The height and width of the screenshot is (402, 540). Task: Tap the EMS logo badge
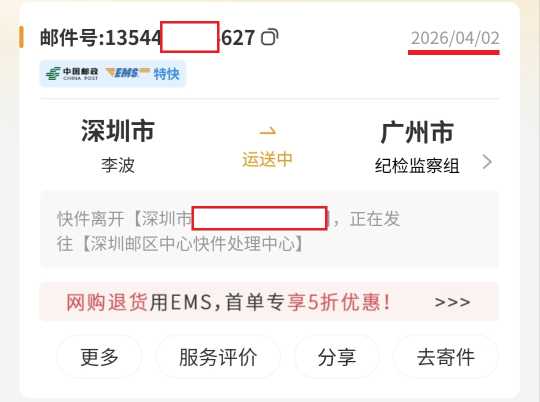[x=127, y=73]
